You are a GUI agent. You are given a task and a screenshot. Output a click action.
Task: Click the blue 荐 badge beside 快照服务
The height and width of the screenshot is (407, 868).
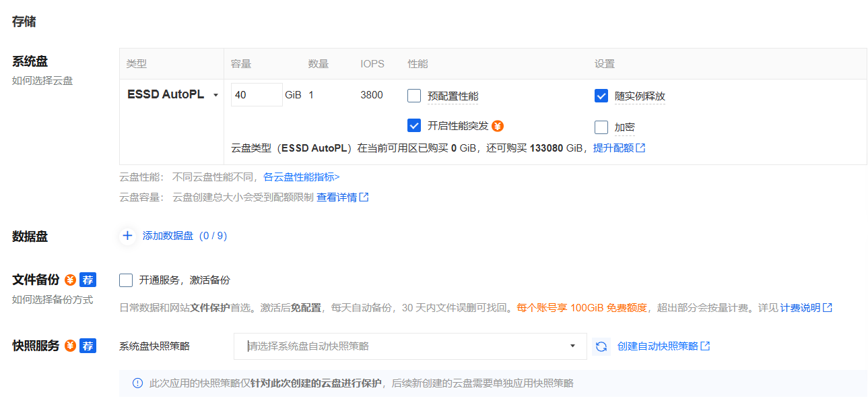88,346
